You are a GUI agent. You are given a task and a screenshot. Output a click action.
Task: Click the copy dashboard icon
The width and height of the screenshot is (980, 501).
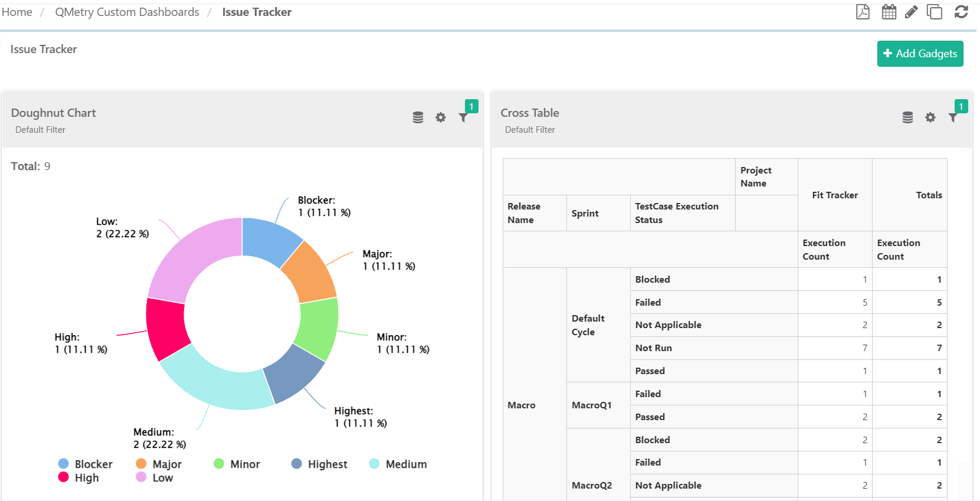click(935, 12)
